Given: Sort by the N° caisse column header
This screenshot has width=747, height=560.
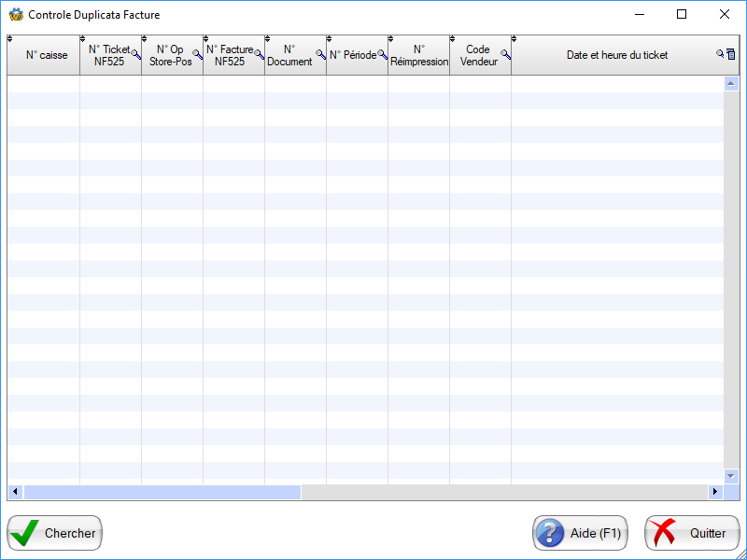Looking at the screenshot, I should [46, 55].
